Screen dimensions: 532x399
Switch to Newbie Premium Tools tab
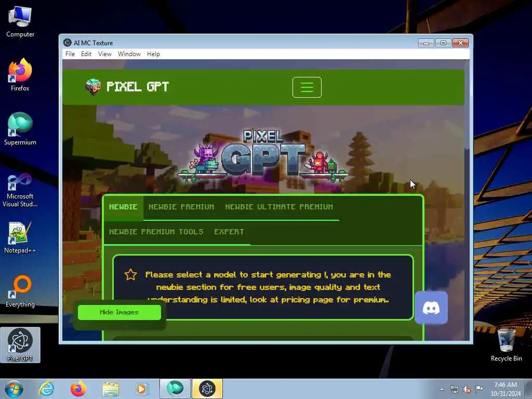click(x=156, y=232)
